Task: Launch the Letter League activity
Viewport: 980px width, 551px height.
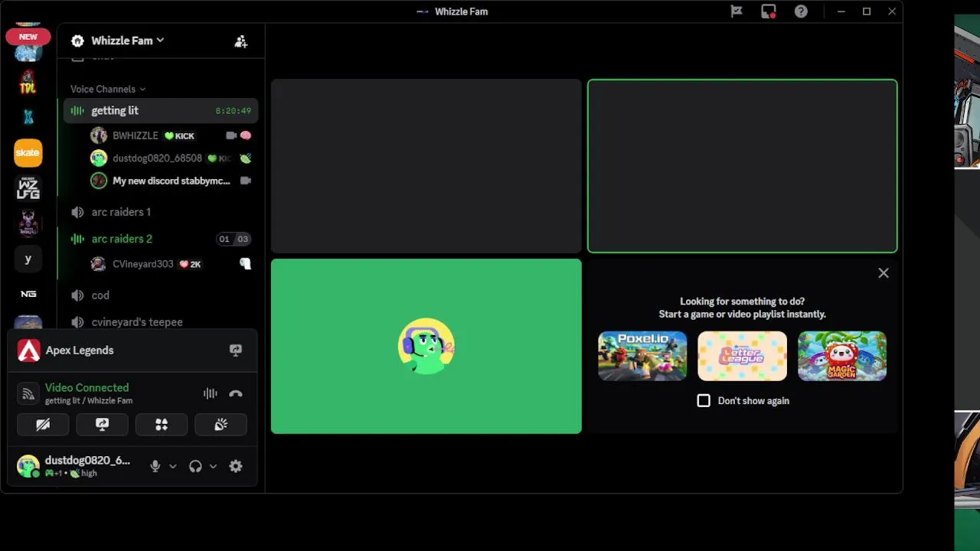Action: pos(742,356)
